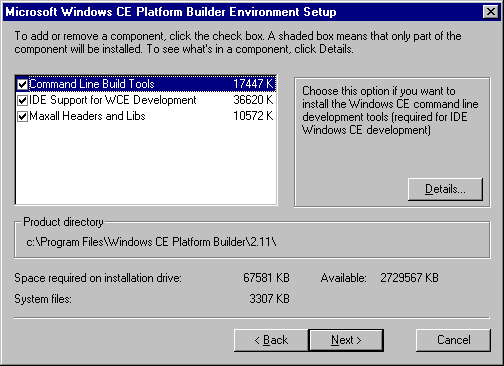Click the 36620 K size value
Viewport: 504px width, 366px height.
253,100
